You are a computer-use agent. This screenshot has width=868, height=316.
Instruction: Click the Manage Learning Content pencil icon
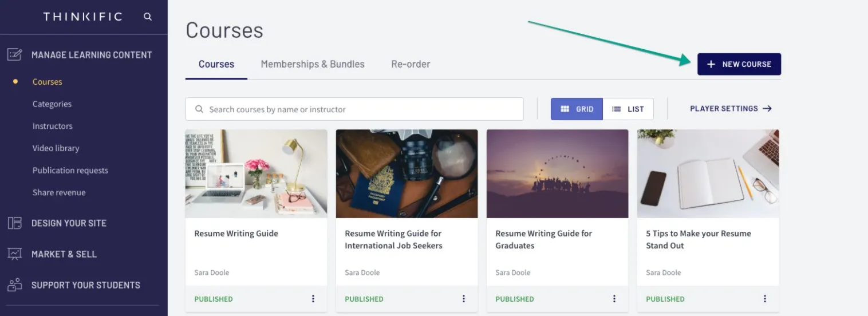click(x=15, y=55)
